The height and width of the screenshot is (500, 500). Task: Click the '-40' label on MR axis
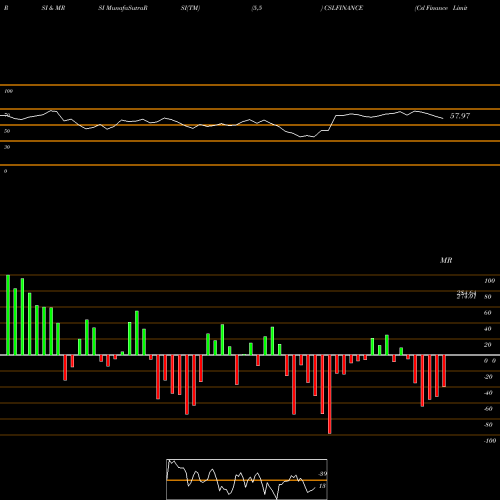(x=488, y=393)
